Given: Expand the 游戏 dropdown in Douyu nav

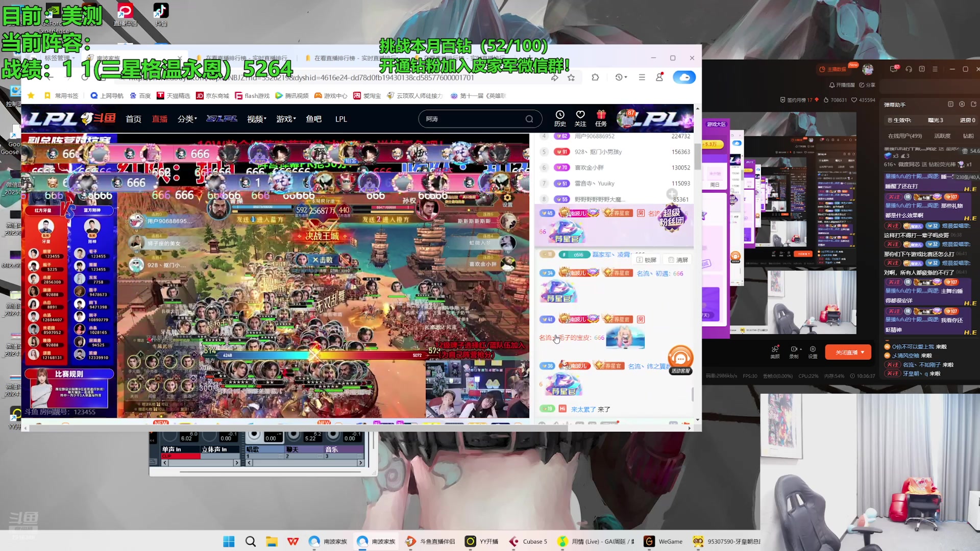Looking at the screenshot, I should [286, 119].
